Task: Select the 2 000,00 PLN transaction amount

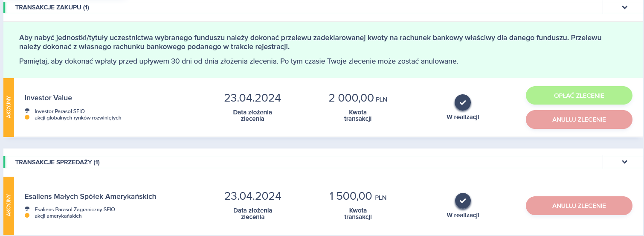Action: pyautogui.click(x=358, y=98)
